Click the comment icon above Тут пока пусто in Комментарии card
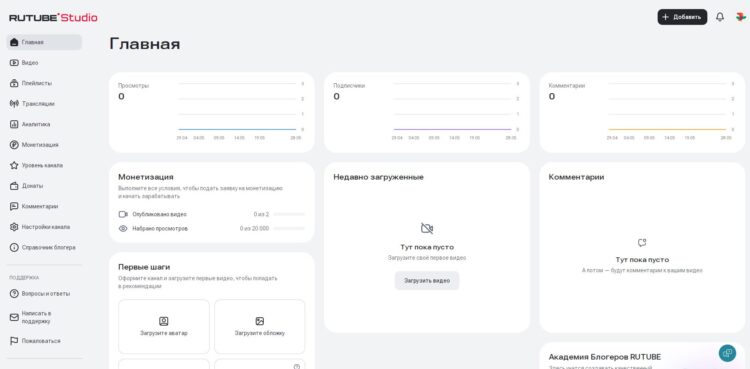Image resolution: width=750 pixels, height=369 pixels. 642,243
